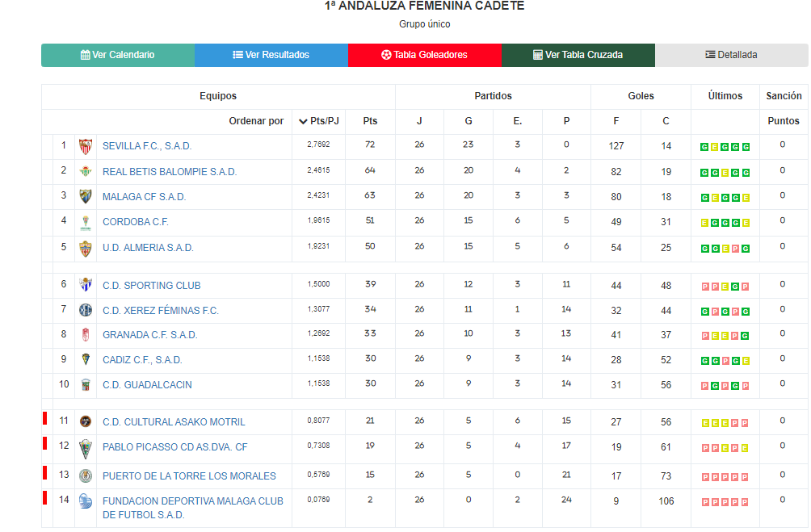
Task: Click the last result badge in Motril's row
Action: coord(745,423)
